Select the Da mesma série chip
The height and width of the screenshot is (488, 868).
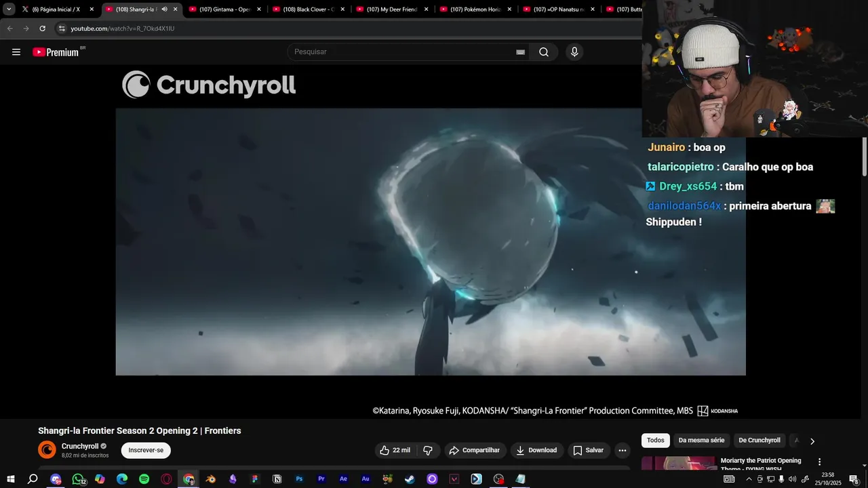[701, 441]
